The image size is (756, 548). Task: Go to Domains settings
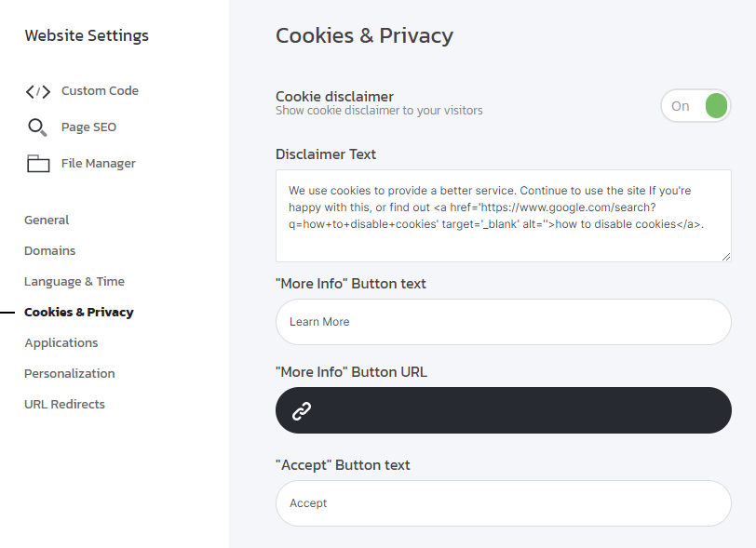click(50, 251)
